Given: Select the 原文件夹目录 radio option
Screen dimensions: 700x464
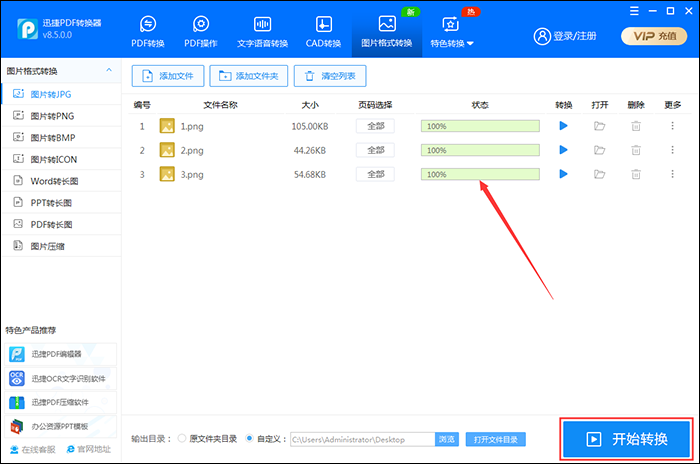Looking at the screenshot, I should point(182,439).
